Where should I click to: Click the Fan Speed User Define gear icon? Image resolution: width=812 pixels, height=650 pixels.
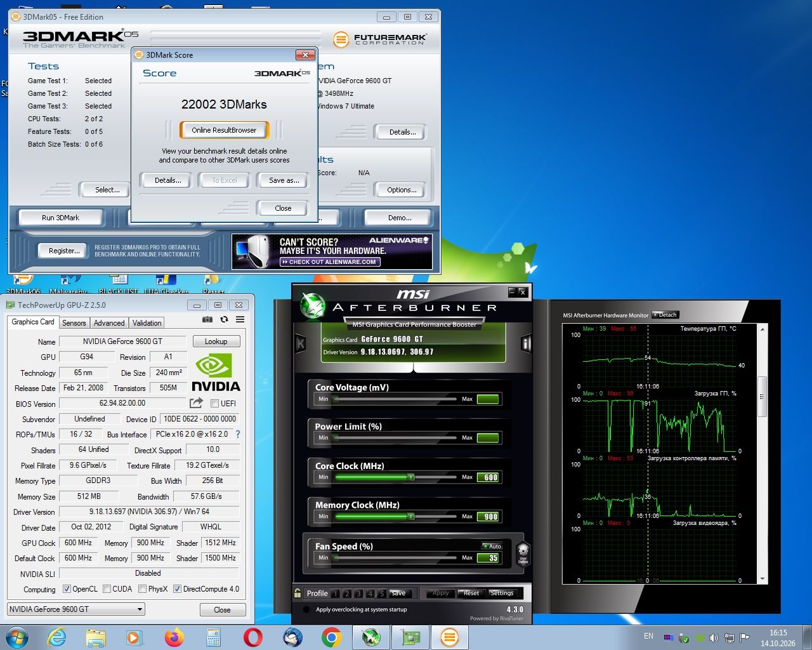[523, 554]
